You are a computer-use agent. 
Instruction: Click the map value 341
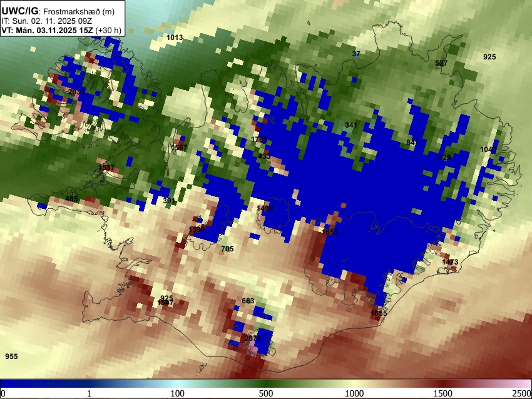point(351,124)
